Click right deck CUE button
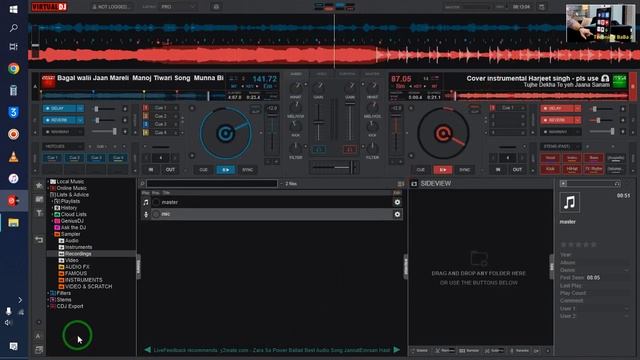640x360 pixels. click(x=420, y=169)
